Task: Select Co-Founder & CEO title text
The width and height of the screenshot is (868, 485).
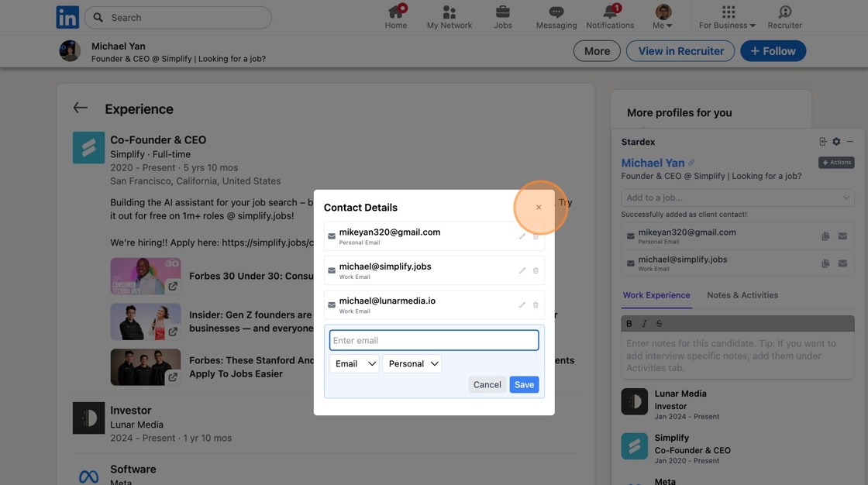Action: click(158, 140)
